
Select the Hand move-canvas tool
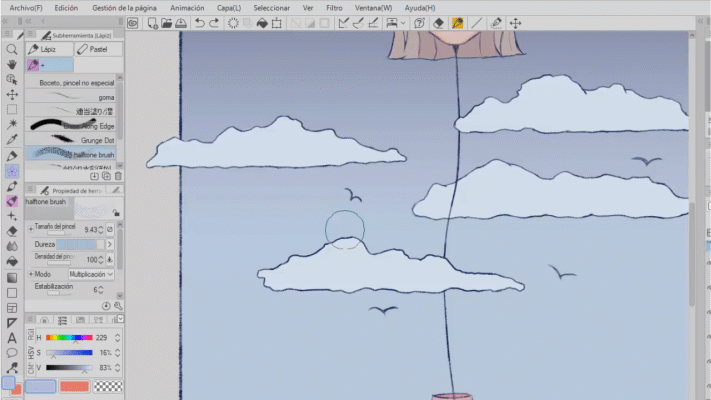click(12, 64)
